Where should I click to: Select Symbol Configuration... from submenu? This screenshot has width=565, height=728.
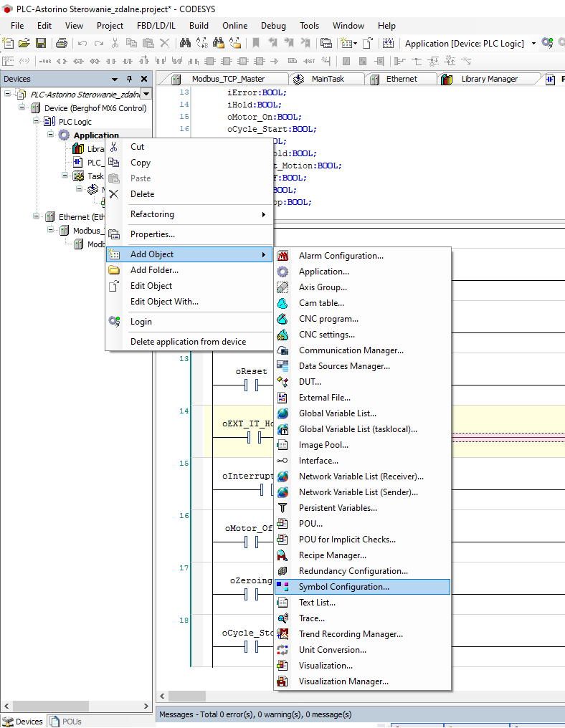[362, 587]
